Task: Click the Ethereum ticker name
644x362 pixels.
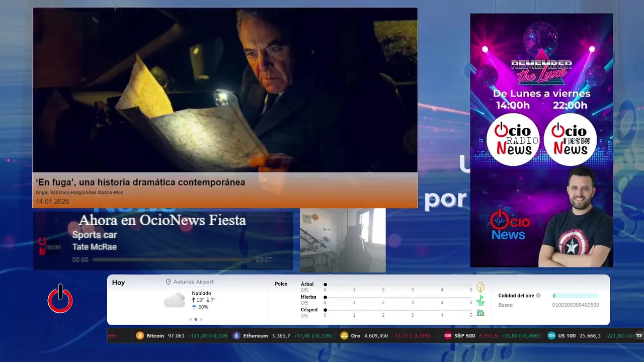Action: (x=256, y=336)
